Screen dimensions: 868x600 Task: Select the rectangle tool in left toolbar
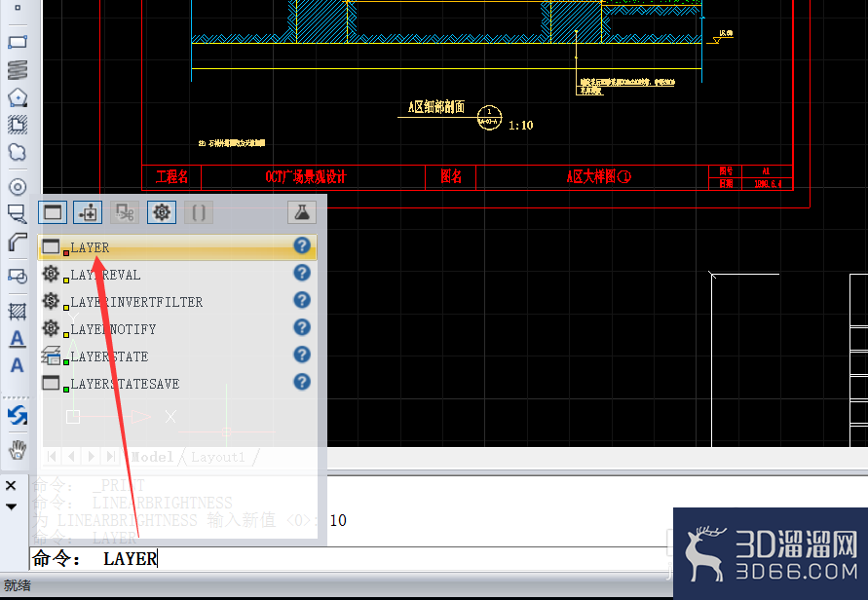click(18, 43)
